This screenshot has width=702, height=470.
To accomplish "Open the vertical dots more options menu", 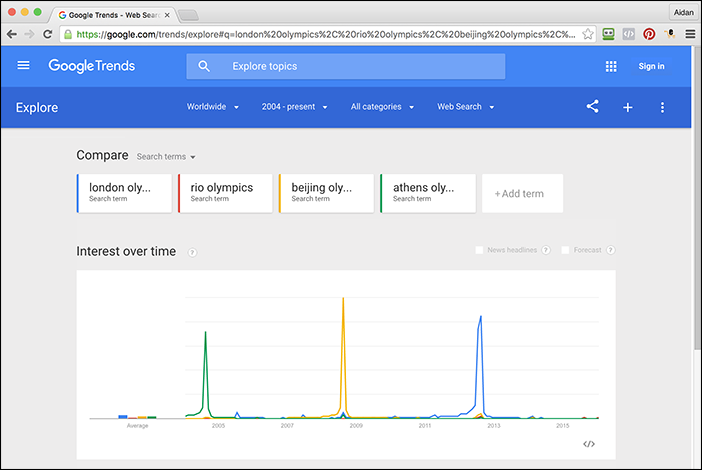I will (662, 107).
